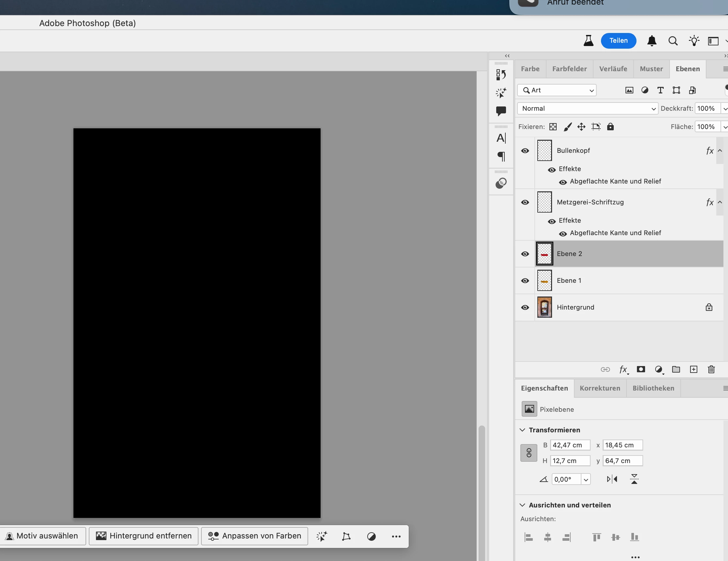Image resolution: width=728 pixels, height=561 pixels.
Task: Filter layers by text layer type
Action: point(660,90)
